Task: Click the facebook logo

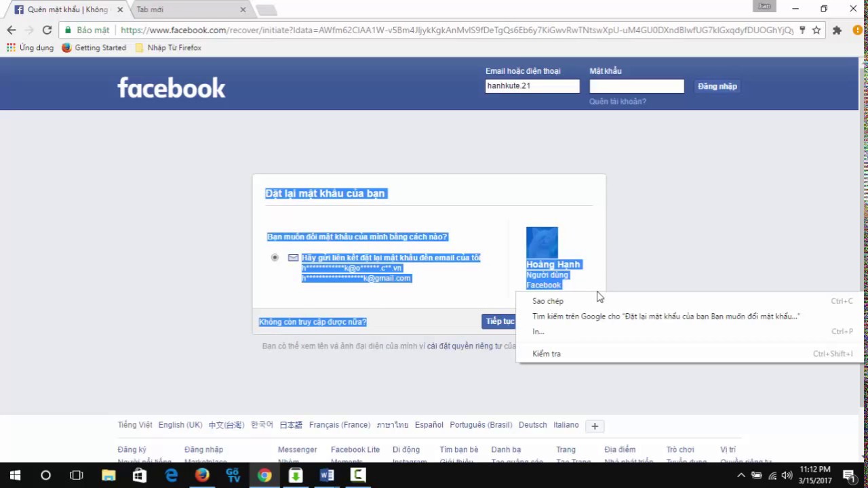Action: [171, 87]
